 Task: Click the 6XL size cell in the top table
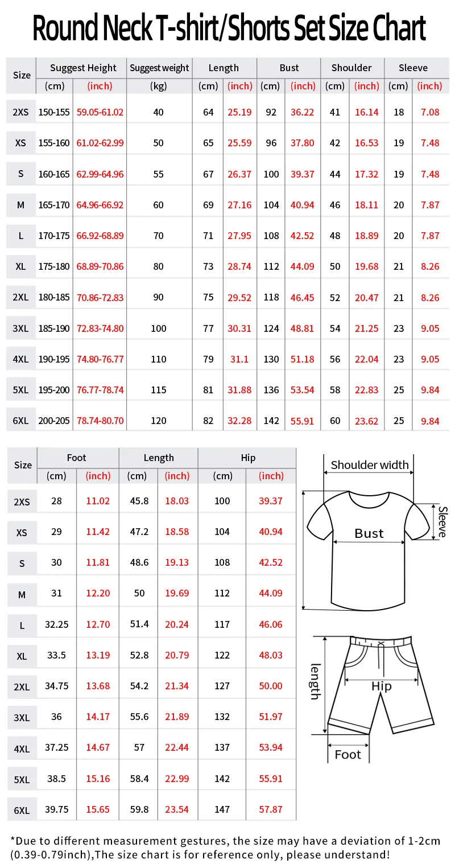tap(21, 421)
